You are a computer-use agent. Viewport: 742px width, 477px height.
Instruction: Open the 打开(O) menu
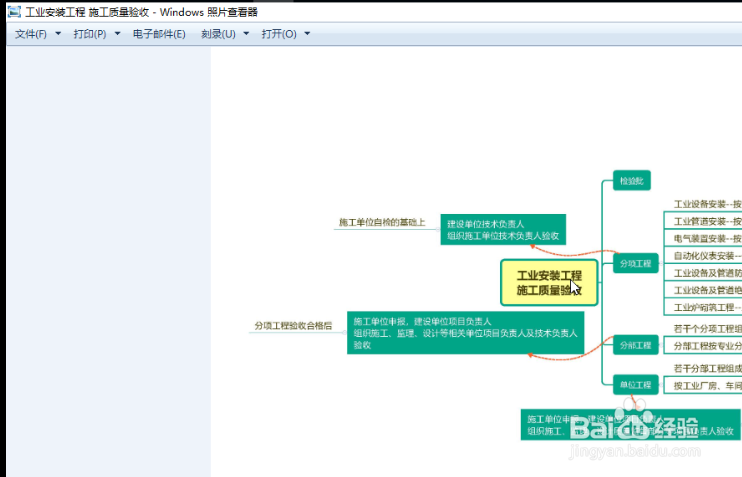point(279,34)
